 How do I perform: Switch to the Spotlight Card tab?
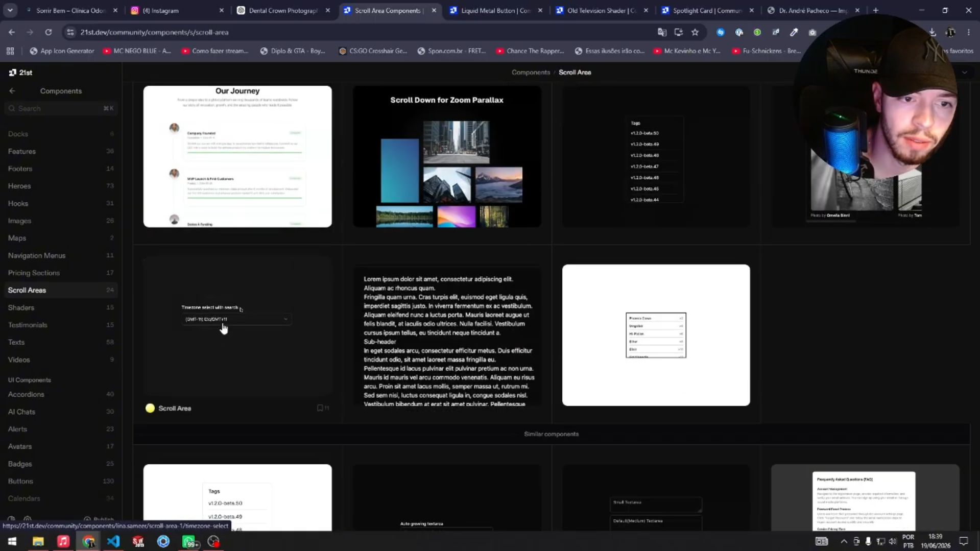707,10
